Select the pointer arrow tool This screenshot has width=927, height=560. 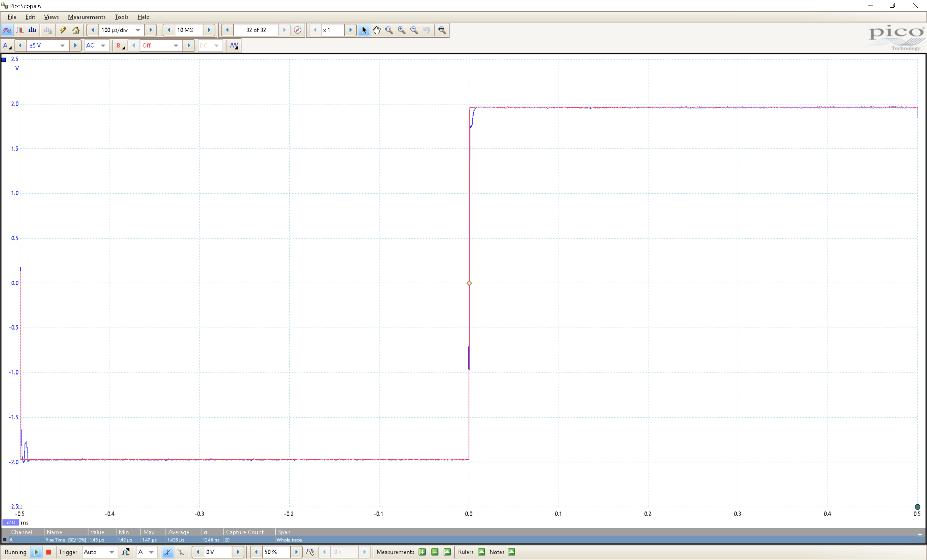[364, 30]
